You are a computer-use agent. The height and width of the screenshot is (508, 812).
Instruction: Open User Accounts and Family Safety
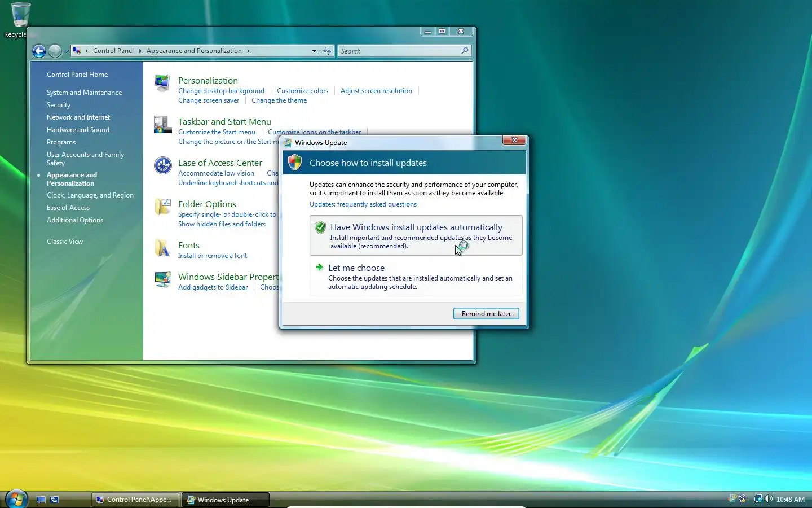85,159
